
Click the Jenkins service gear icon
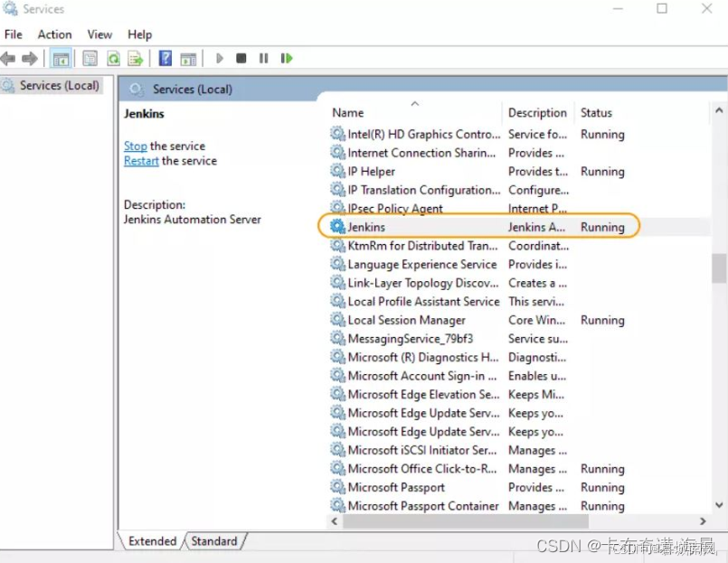pyautogui.click(x=337, y=227)
